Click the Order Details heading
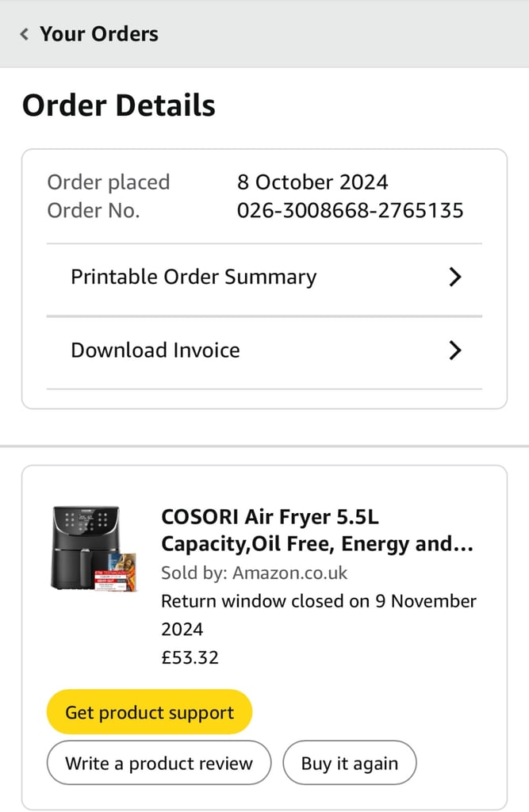Image resolution: width=529 pixels, height=812 pixels. click(119, 105)
